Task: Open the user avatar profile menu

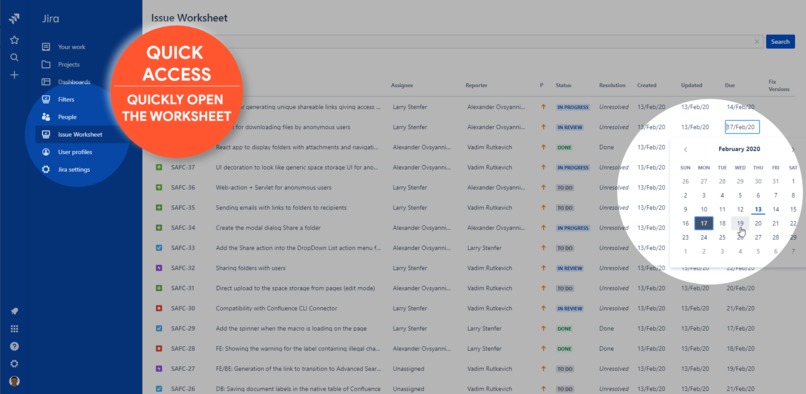Action: [14, 382]
